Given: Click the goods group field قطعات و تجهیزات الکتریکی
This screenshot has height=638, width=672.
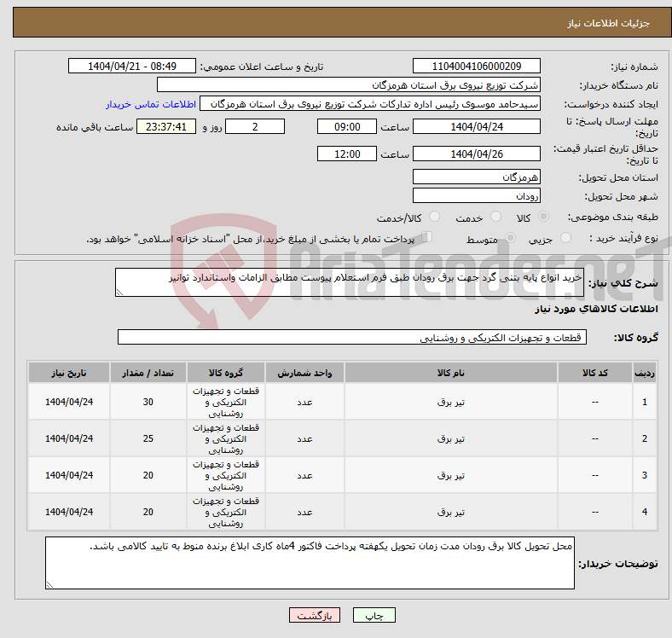Looking at the screenshot, I should tap(352, 337).
